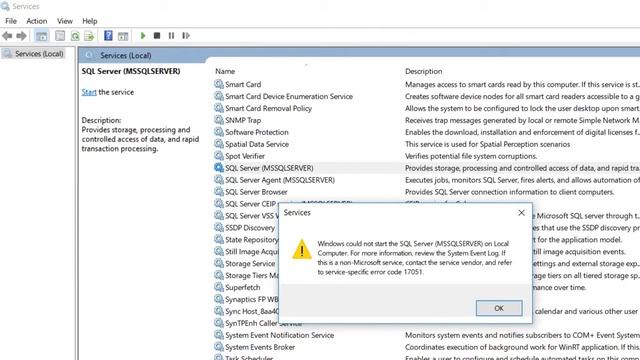Click the icon next to Spot Verifier
This screenshot has height=360, width=640.
219,156
